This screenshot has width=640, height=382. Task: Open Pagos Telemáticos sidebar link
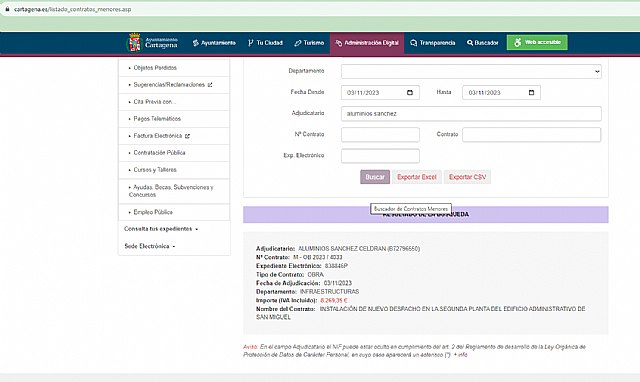pyautogui.click(x=157, y=119)
